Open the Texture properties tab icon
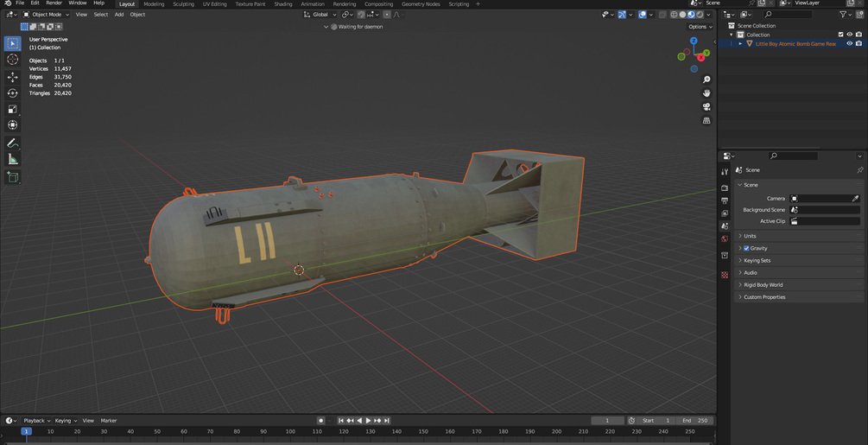Screen dimensions: 868x445 [725, 275]
